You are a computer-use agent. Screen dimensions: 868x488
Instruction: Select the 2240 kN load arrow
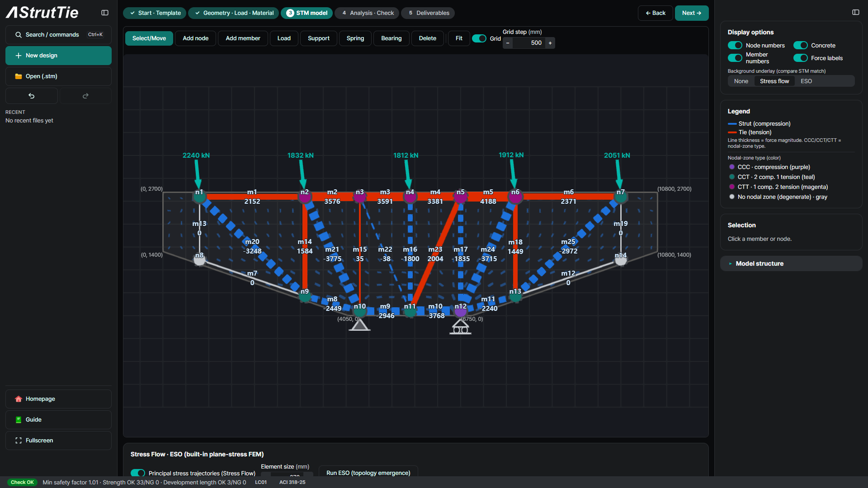198,174
